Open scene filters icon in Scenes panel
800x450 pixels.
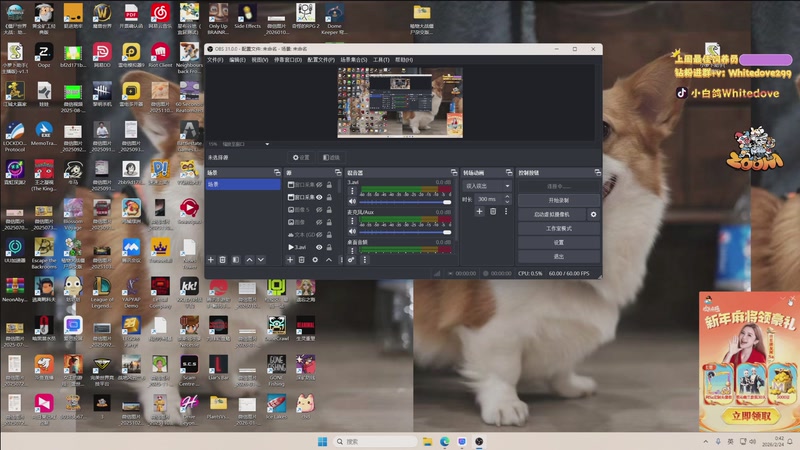[x=236, y=260]
